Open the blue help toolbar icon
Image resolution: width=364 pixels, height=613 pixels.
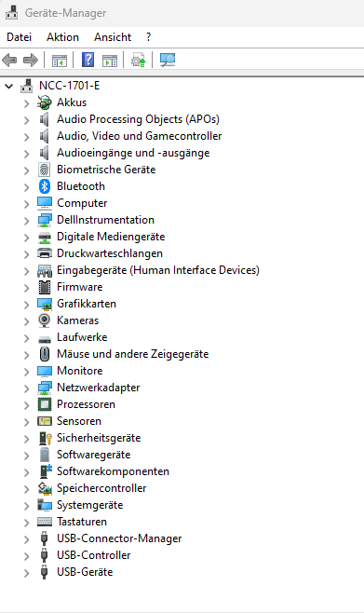pos(88,61)
